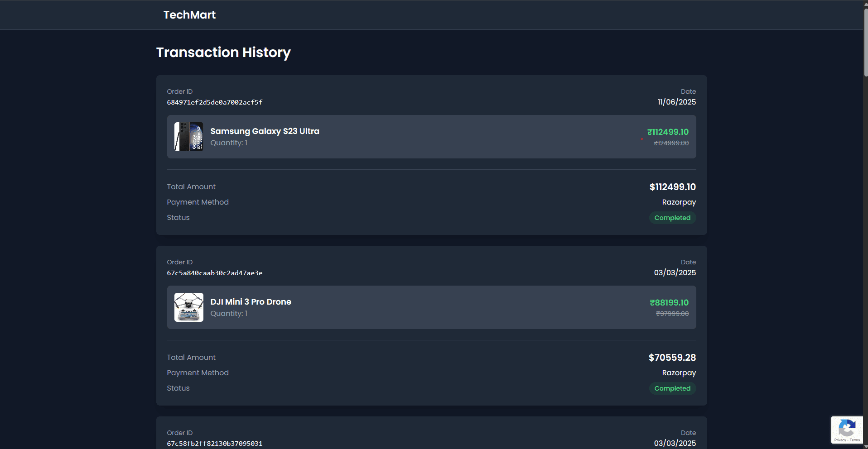Open the reCAPTCHA Terms link

855,440
